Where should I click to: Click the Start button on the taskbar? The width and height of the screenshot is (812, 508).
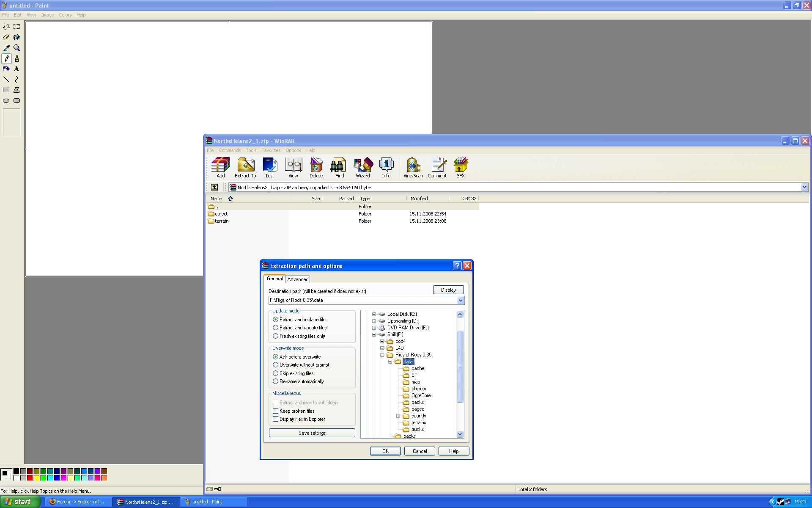20,502
